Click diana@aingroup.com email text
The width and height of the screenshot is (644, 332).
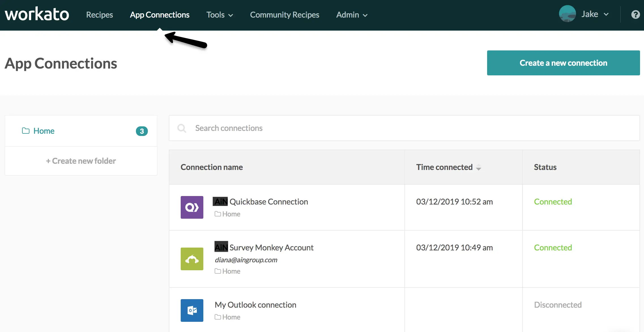click(246, 260)
